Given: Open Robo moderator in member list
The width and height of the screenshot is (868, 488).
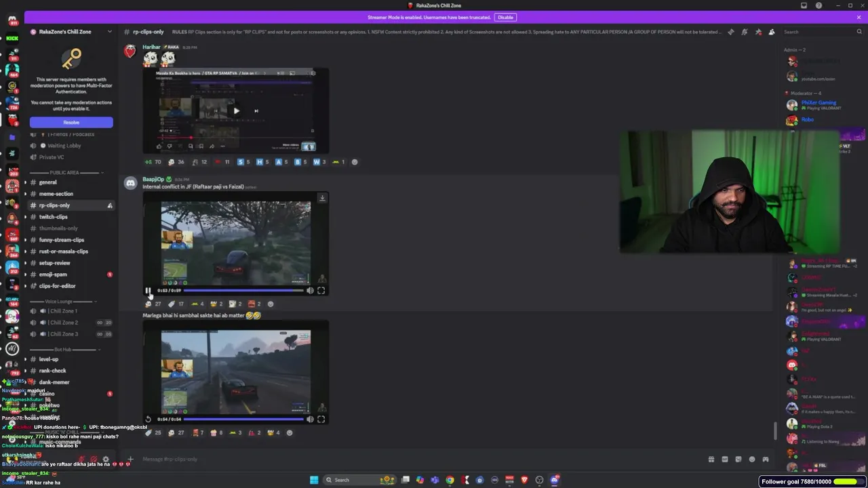Looking at the screenshot, I should 807,119.
